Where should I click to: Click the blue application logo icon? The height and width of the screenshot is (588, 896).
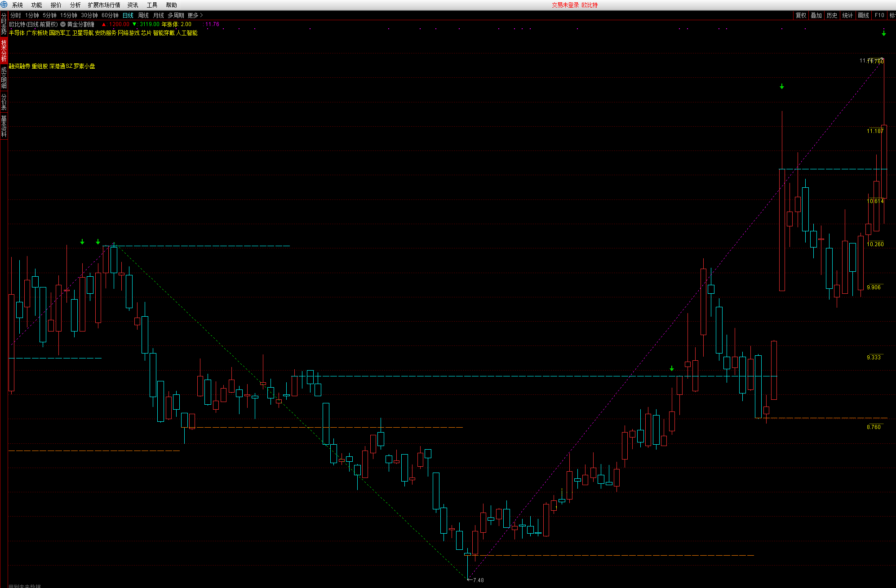pos(4,4)
